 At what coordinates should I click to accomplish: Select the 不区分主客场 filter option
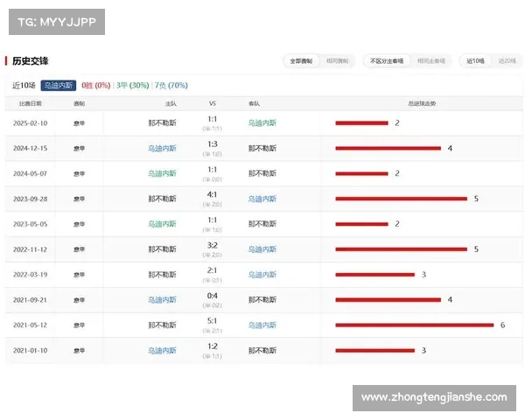387,61
